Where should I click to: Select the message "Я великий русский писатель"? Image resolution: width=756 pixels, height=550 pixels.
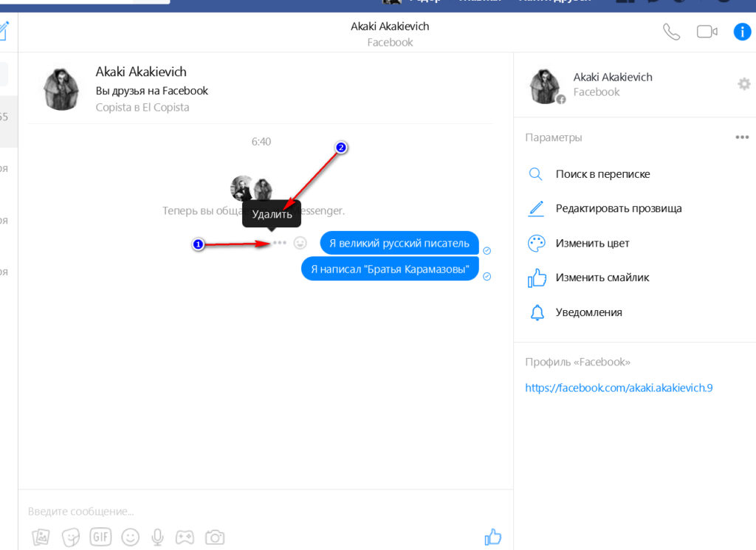pos(399,243)
